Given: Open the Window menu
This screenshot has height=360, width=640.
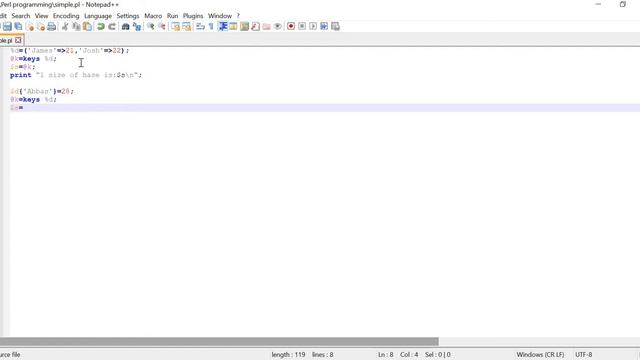Looking at the screenshot, I should pos(220,16).
